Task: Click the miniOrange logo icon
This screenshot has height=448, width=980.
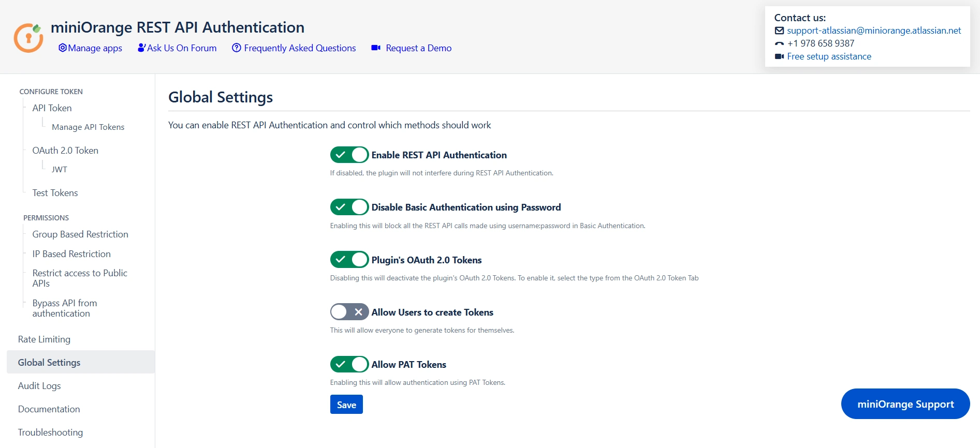Action: tap(28, 38)
